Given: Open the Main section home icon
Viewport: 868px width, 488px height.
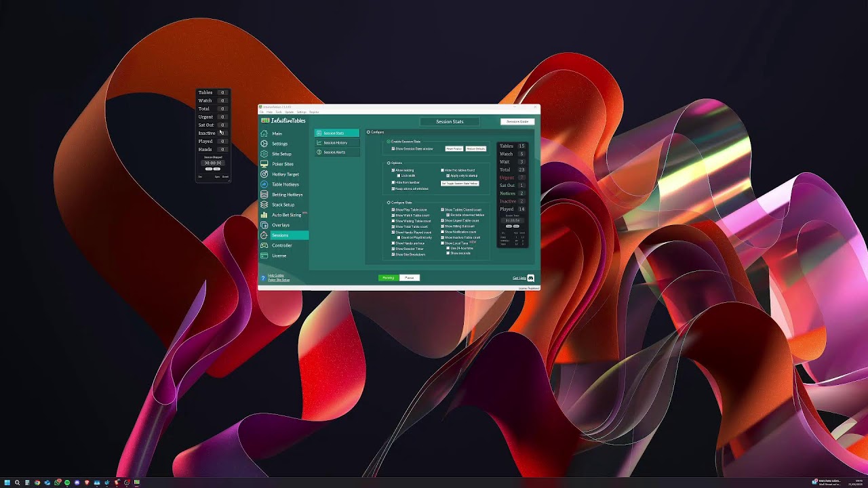Looking at the screenshot, I should 264,134.
